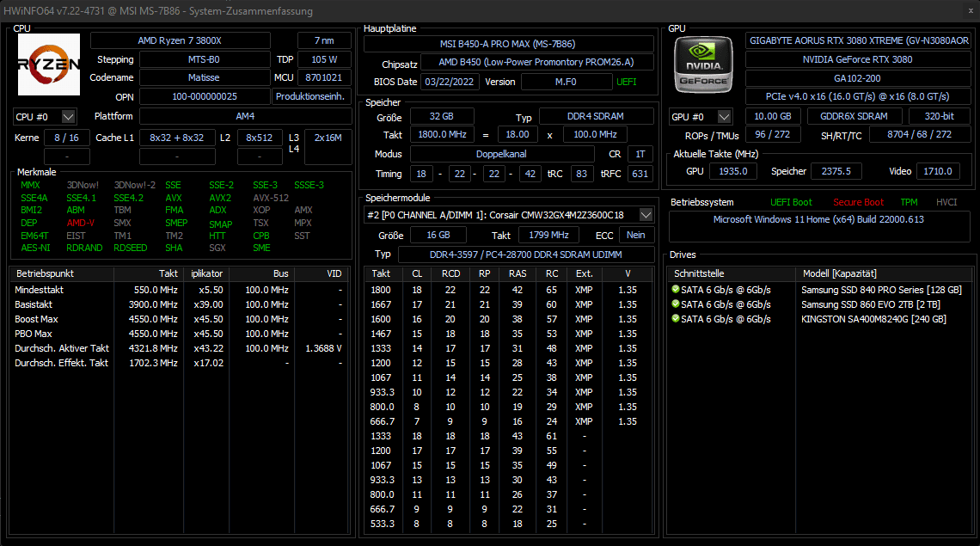Click green status icon for Samsung SSD 840 PRO
The height and width of the screenshot is (546, 980).
point(675,290)
